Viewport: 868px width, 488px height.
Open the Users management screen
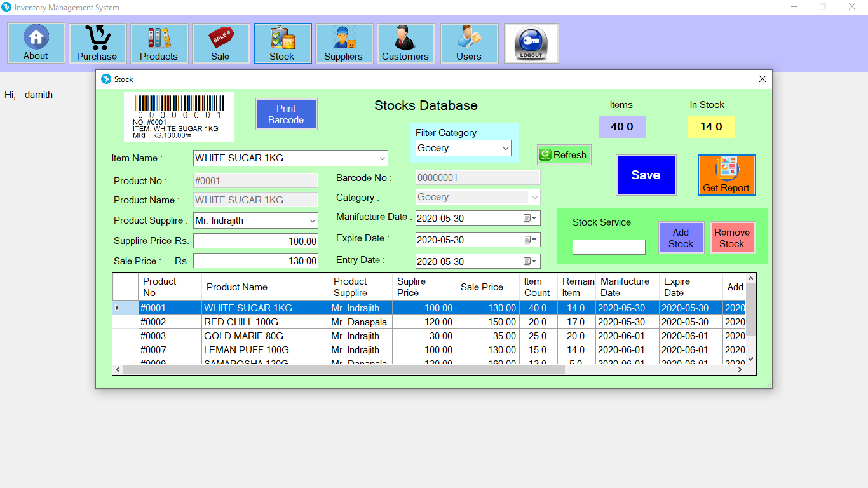point(469,43)
